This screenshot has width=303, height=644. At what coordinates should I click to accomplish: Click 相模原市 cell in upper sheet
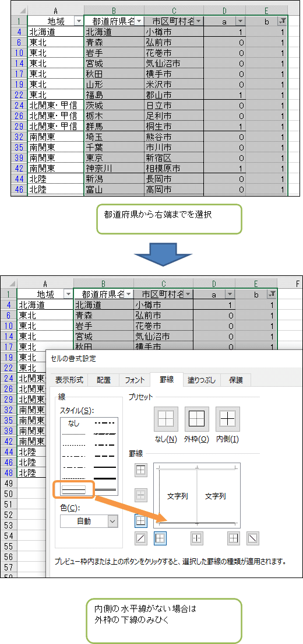click(x=174, y=169)
